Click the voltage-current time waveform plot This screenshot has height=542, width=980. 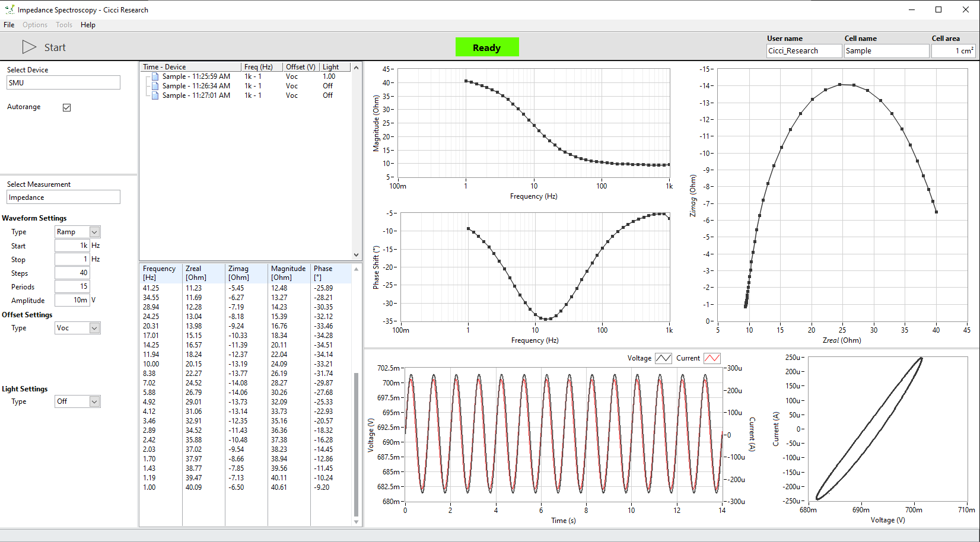[564, 435]
